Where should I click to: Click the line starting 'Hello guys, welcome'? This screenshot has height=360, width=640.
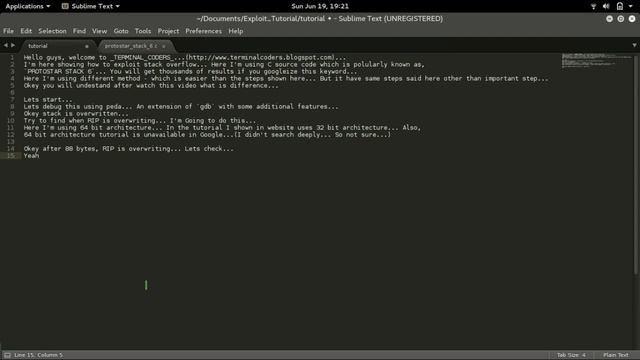pyautogui.click(x=184, y=58)
